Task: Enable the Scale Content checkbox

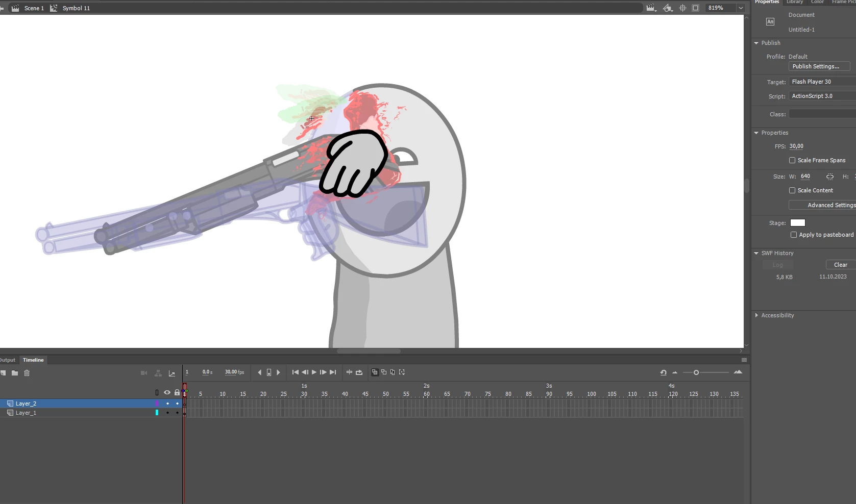Action: click(792, 190)
